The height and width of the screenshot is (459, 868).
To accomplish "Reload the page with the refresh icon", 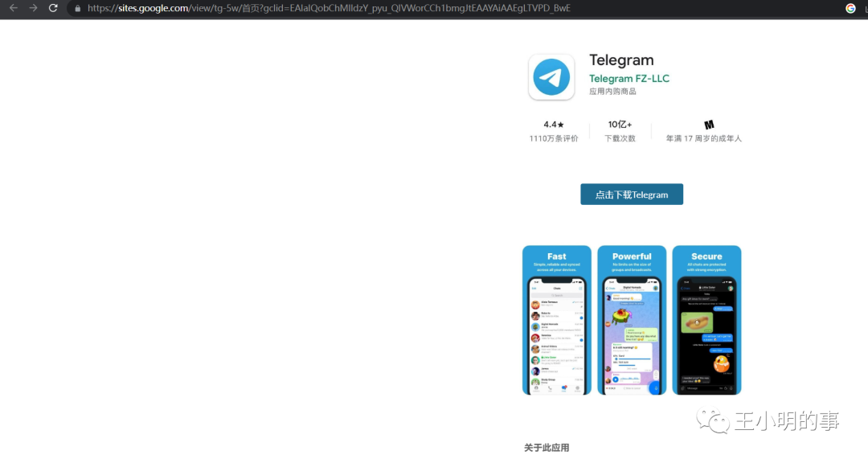I will (x=53, y=8).
